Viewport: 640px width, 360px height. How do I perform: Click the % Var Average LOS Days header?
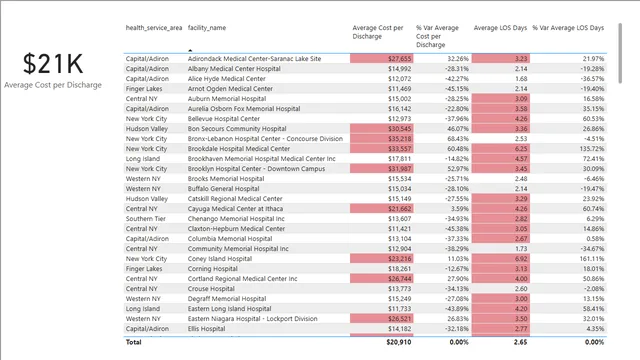pos(568,28)
